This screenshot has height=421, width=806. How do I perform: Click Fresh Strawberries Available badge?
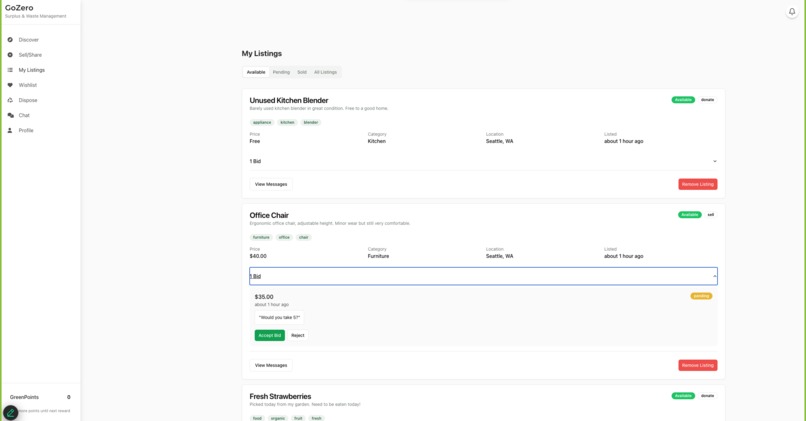pos(683,396)
